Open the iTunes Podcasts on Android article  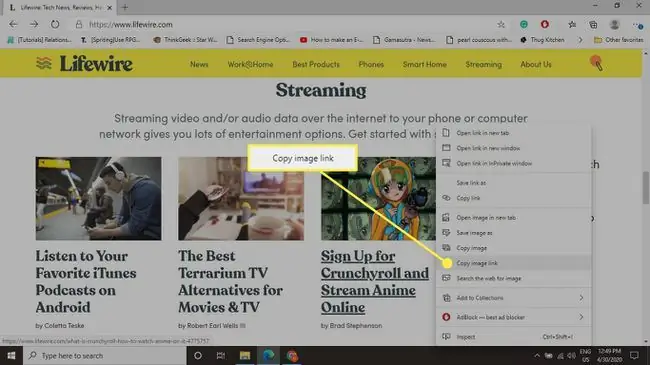[86, 282]
